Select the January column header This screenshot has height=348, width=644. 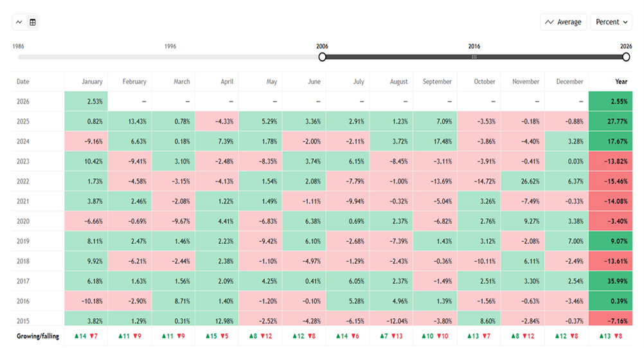coord(92,82)
